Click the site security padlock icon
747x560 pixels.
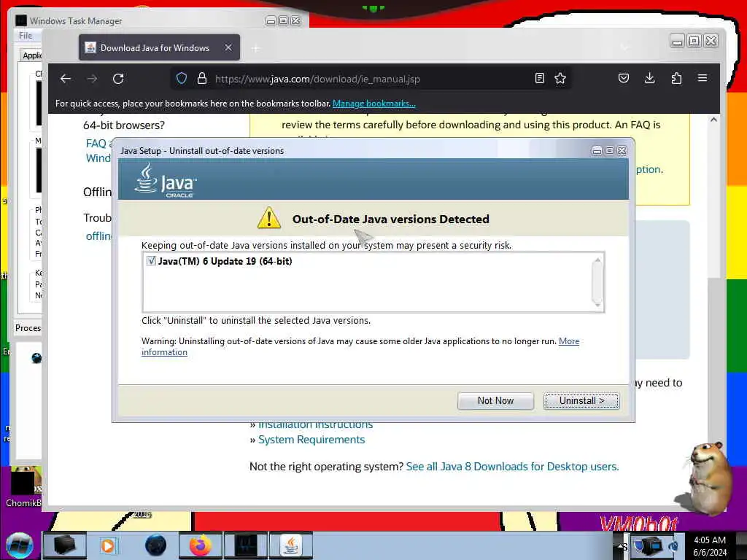pos(202,79)
